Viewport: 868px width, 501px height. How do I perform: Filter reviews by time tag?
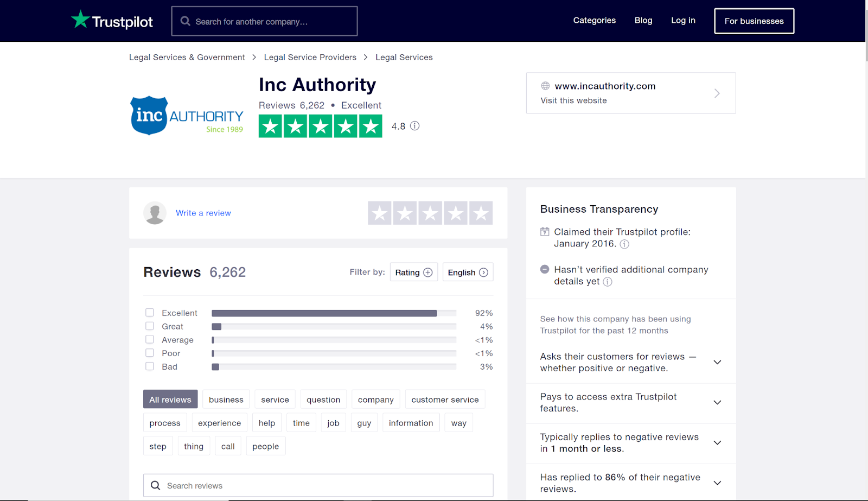(x=301, y=423)
